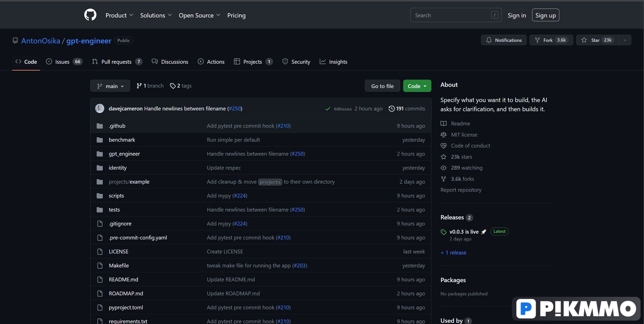This screenshot has width=644, height=324.
Task: Open the GitHub home logo
Action: pyautogui.click(x=90, y=15)
